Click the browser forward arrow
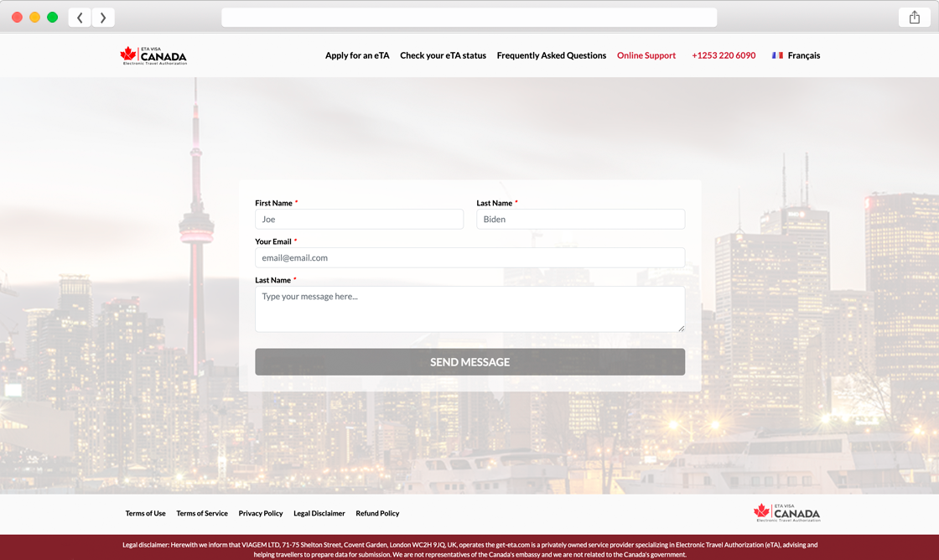The width and height of the screenshot is (939, 560). point(103,18)
